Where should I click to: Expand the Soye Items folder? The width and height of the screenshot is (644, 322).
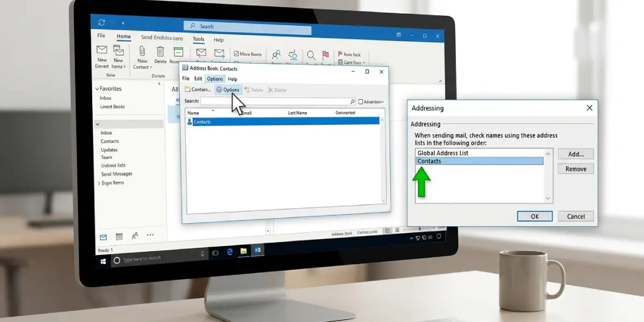[98, 184]
